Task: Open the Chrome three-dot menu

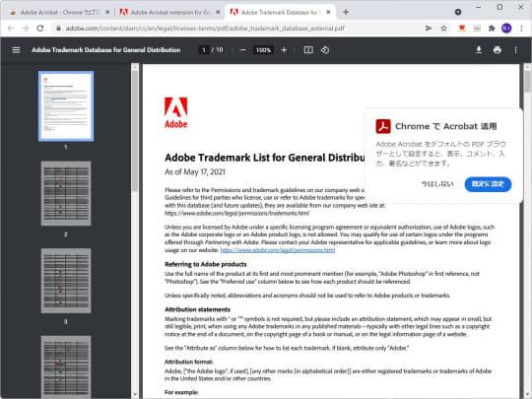Action: pyautogui.click(x=521, y=29)
